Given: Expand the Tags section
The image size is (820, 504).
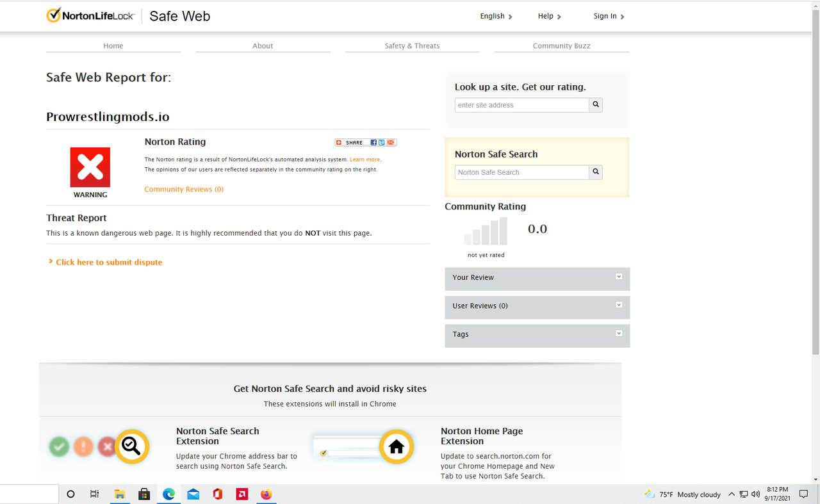Looking at the screenshot, I should tap(537, 335).
